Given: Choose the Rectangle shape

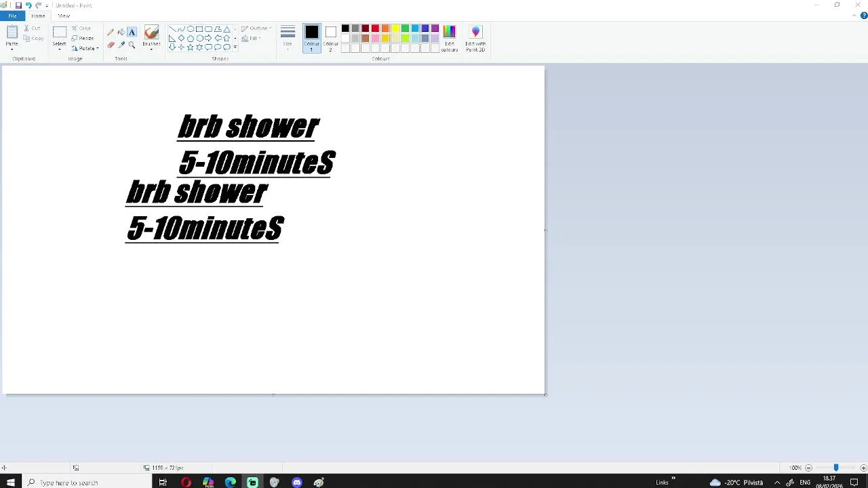Looking at the screenshot, I should point(199,29).
